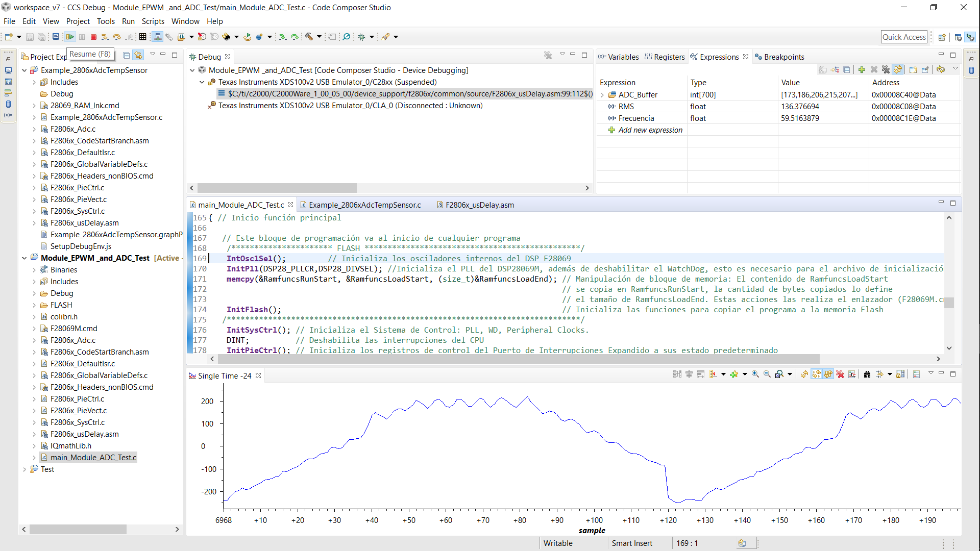
Task: Toggle the graph legend display icon
Action: pyautogui.click(x=917, y=374)
